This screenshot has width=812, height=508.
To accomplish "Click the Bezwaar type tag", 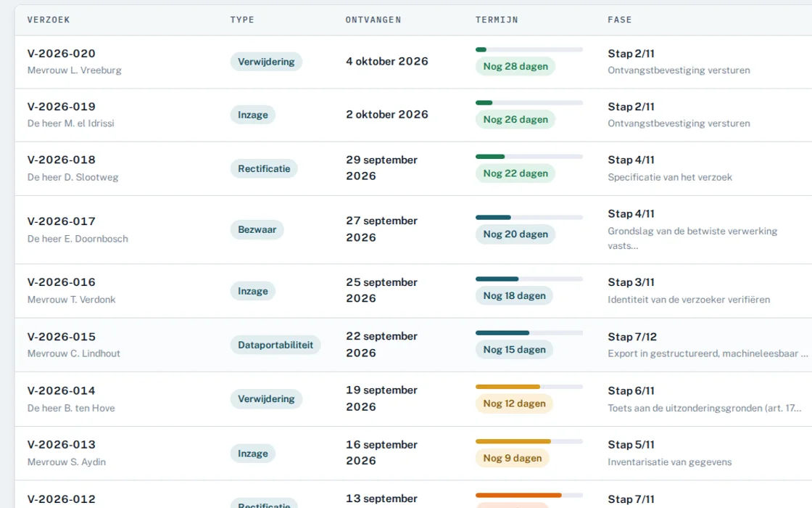I will click(257, 229).
